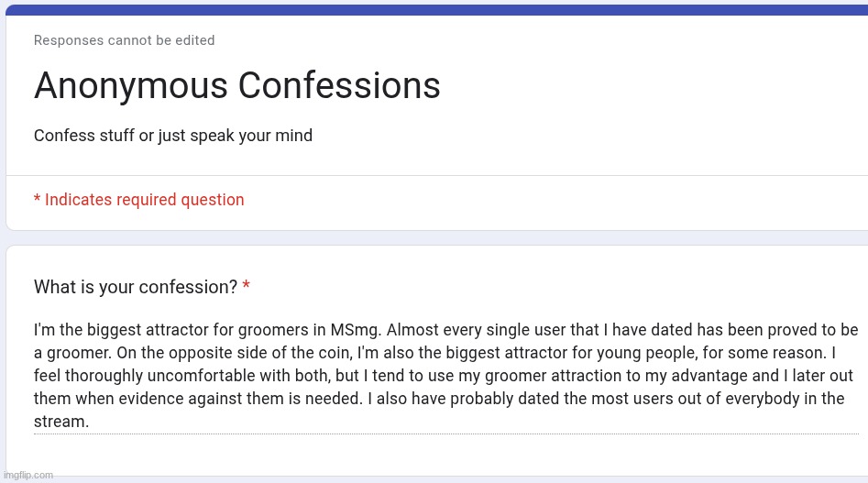Click the "What is your confession?" question label

coord(136,287)
